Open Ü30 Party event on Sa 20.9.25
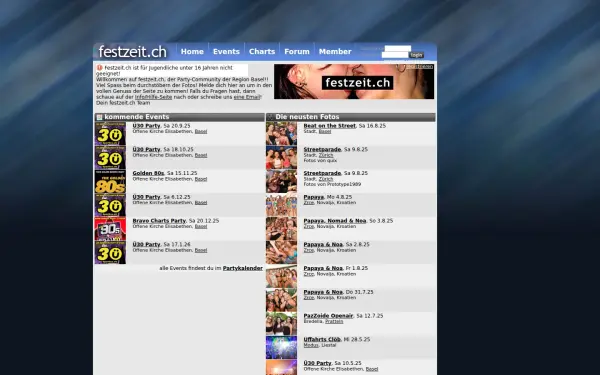The image size is (600, 375). point(146,126)
